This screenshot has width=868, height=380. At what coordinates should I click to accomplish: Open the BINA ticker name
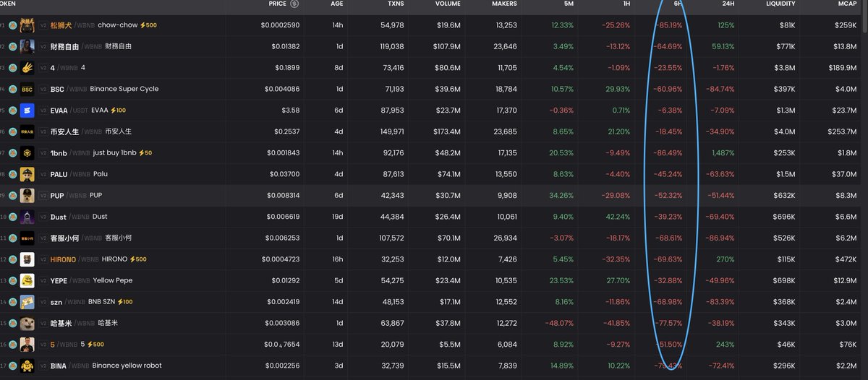(58, 366)
